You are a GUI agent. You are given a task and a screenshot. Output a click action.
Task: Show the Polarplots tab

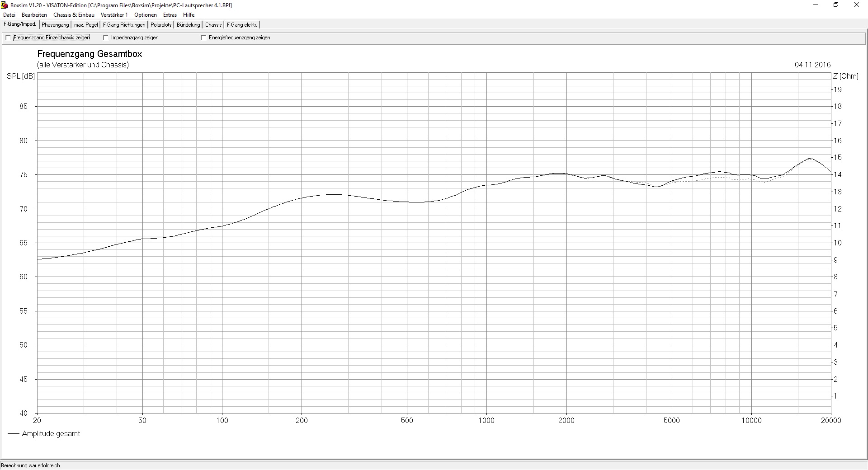tap(161, 25)
